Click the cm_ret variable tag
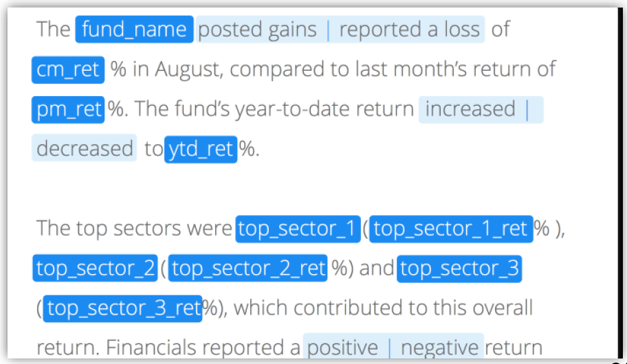The width and height of the screenshot is (627, 364). tap(68, 69)
